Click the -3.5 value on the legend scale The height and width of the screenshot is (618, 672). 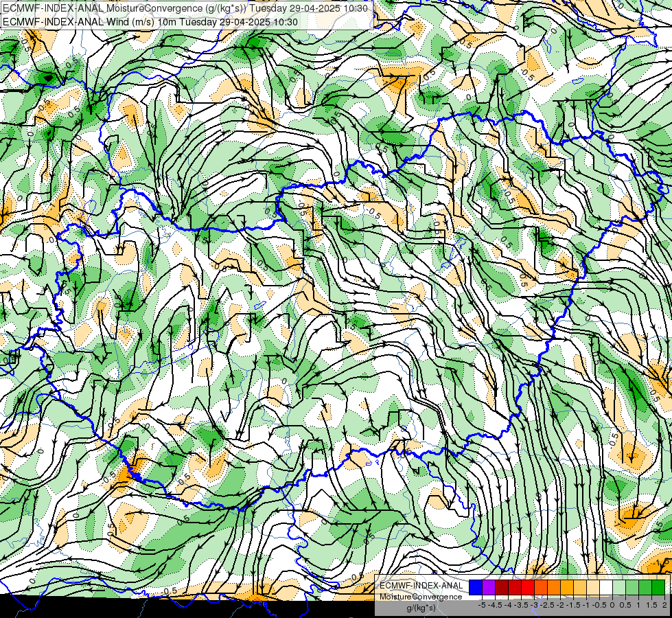coord(521,605)
